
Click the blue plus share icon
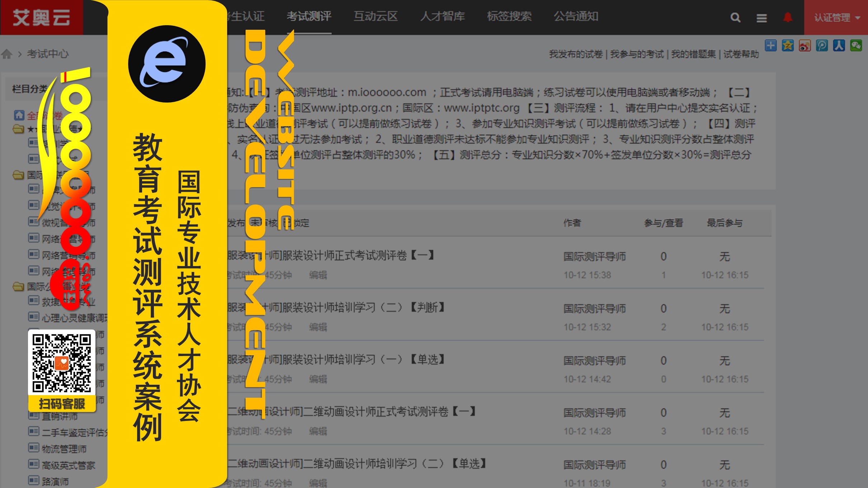[770, 46]
